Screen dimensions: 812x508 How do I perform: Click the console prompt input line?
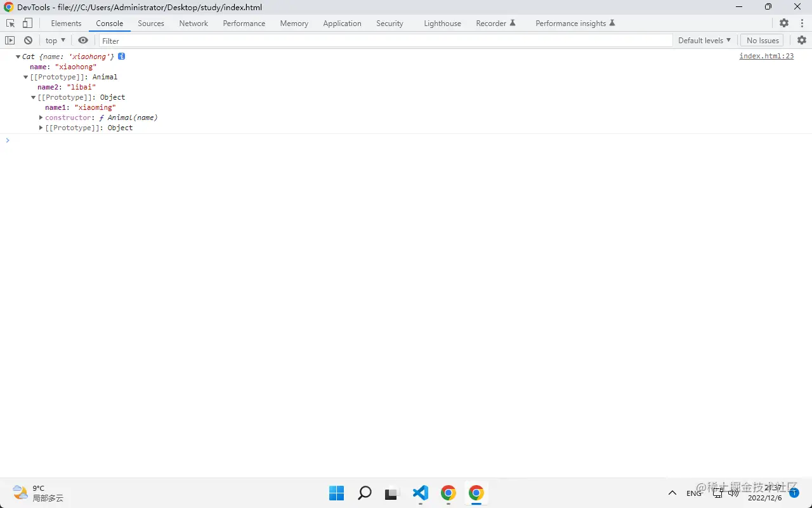[406, 140]
